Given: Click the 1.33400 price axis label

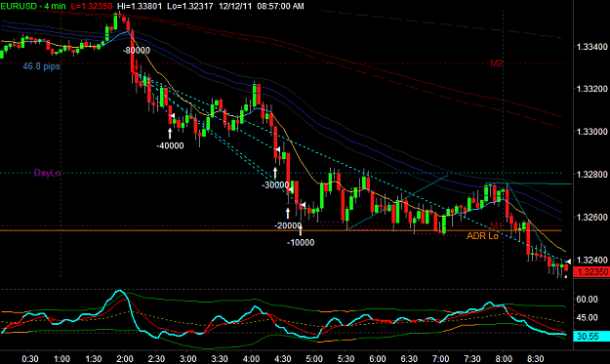Looking at the screenshot, I should [x=591, y=47].
